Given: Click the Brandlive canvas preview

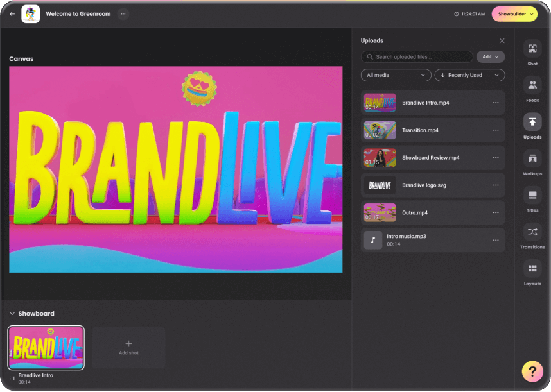Looking at the screenshot, I should [176, 169].
